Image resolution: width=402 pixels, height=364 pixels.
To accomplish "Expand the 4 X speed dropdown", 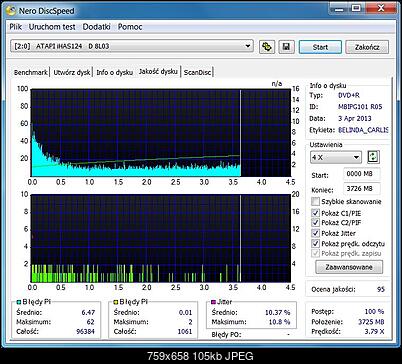I will 336,157.
